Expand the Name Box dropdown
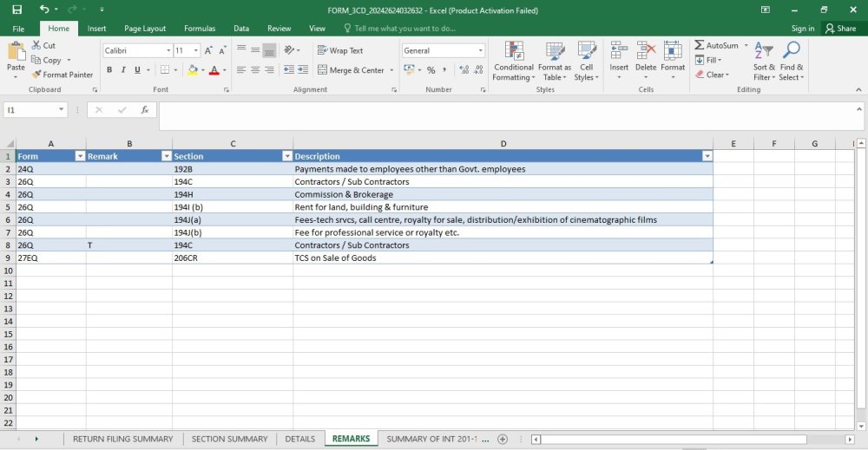 click(61, 110)
